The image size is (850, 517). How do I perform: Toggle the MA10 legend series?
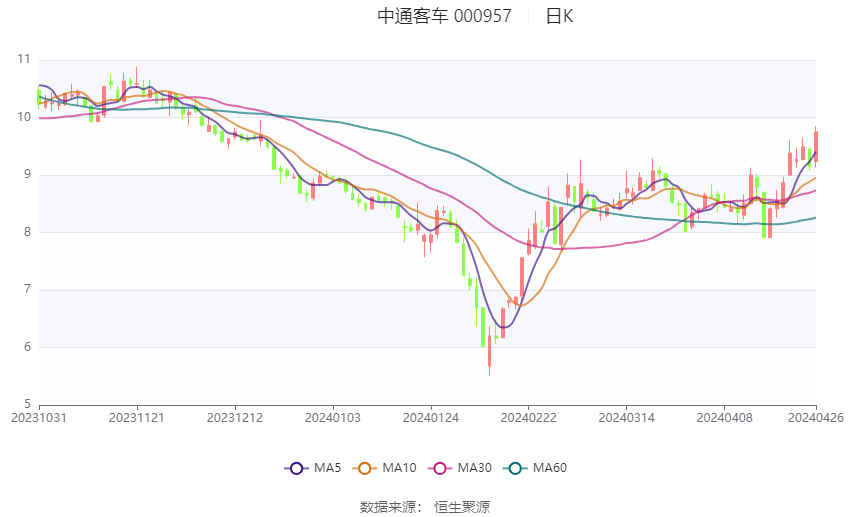(x=384, y=468)
